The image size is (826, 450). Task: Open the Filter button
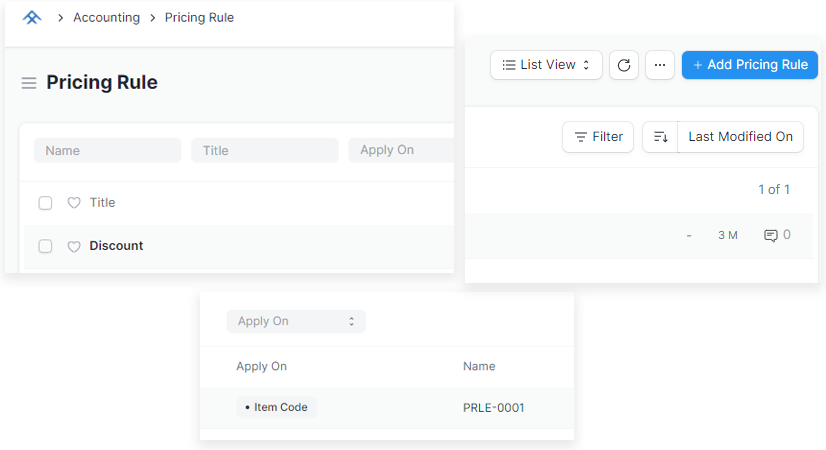point(598,137)
